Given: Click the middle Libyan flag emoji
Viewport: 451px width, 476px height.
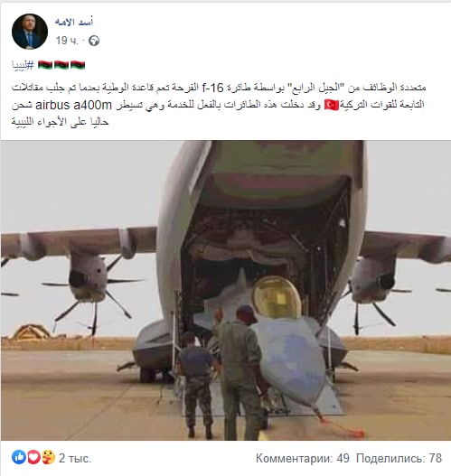Looking at the screenshot, I should click(61, 65).
